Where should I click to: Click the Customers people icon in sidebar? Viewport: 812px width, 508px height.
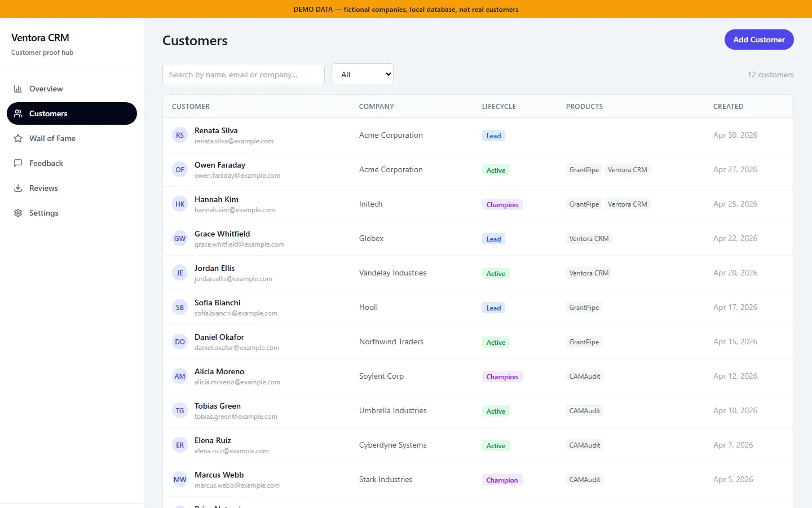coord(18,113)
